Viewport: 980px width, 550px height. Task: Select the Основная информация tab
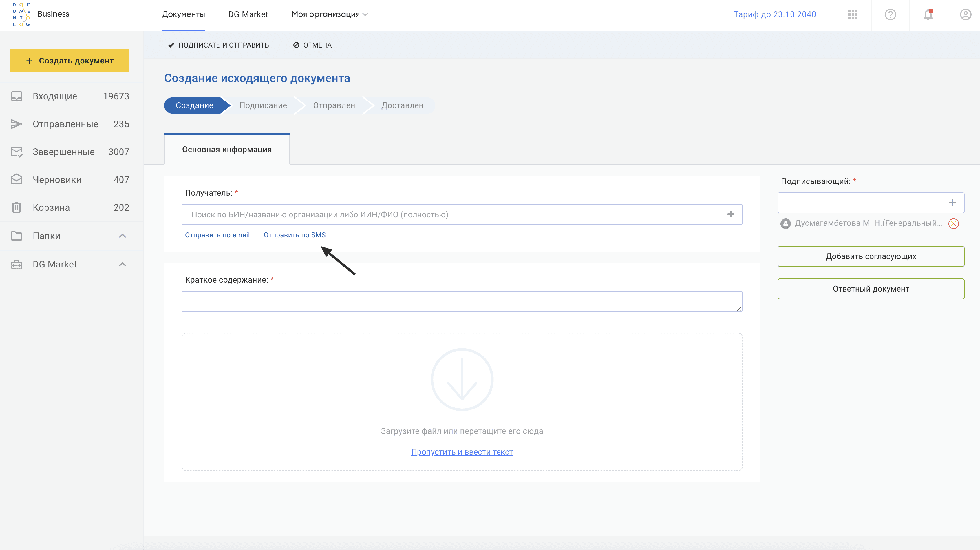[227, 149]
